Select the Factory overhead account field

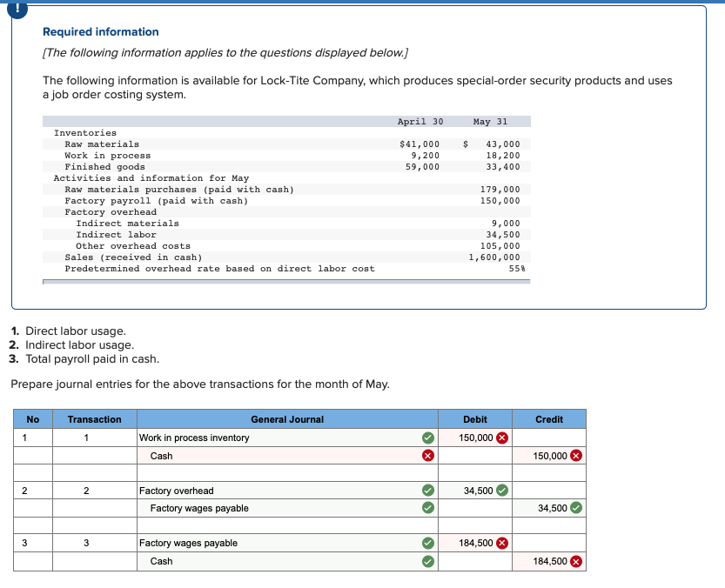click(287, 491)
